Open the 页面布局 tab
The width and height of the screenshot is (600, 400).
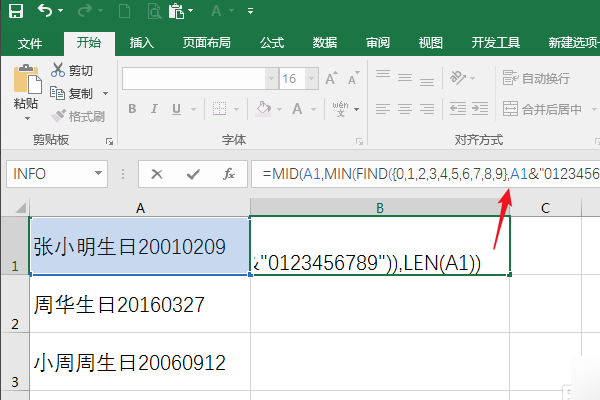[x=207, y=42]
